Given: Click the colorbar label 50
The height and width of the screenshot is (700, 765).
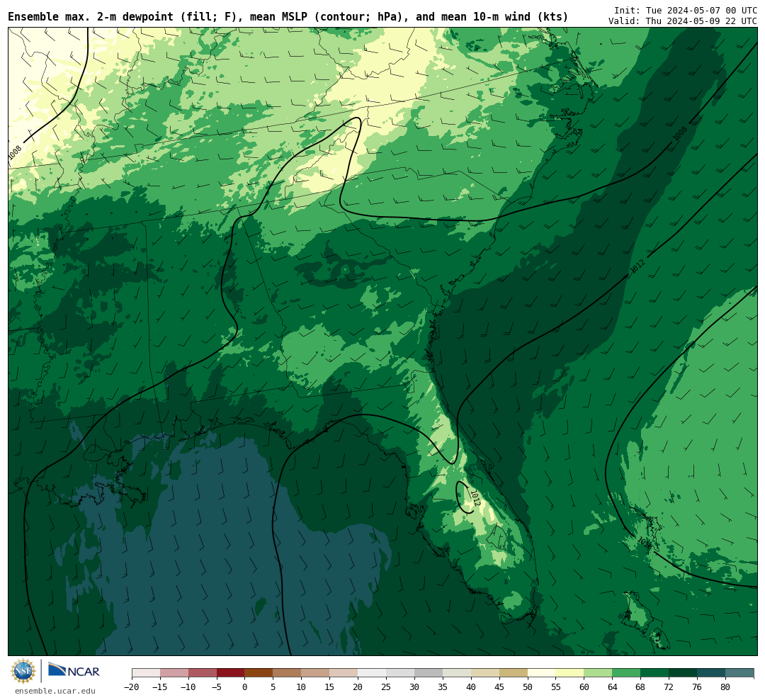Looking at the screenshot, I should coord(528,687).
